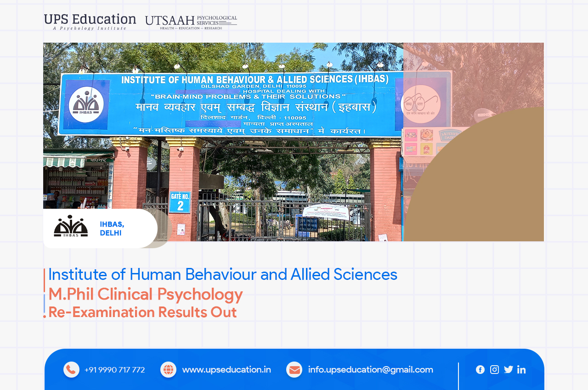
Task: Open the Facebook icon
Action: click(480, 370)
